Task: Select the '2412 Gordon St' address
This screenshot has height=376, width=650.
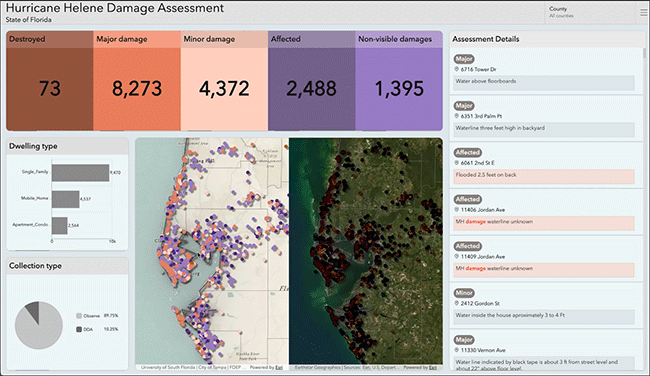Action: pyautogui.click(x=480, y=304)
